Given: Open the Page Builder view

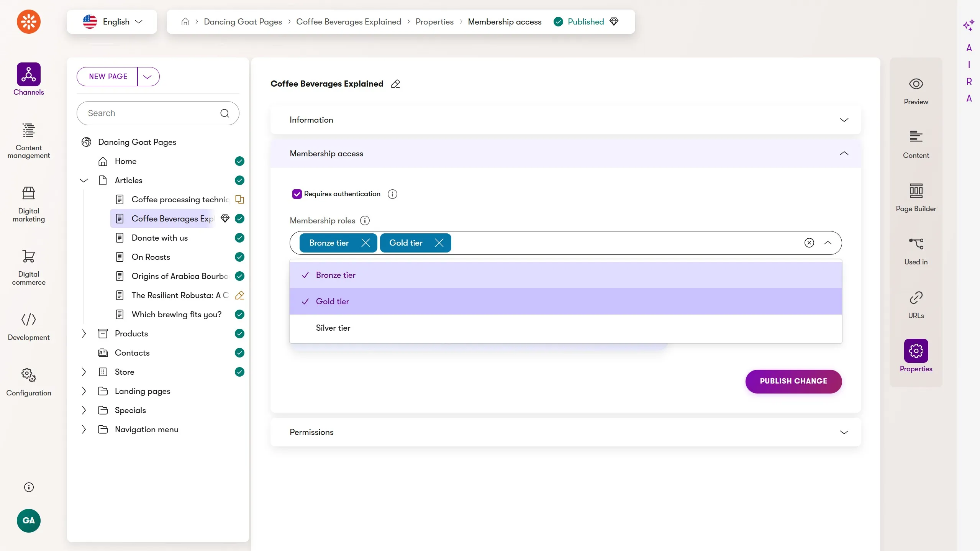Looking at the screenshot, I should coord(916,191).
